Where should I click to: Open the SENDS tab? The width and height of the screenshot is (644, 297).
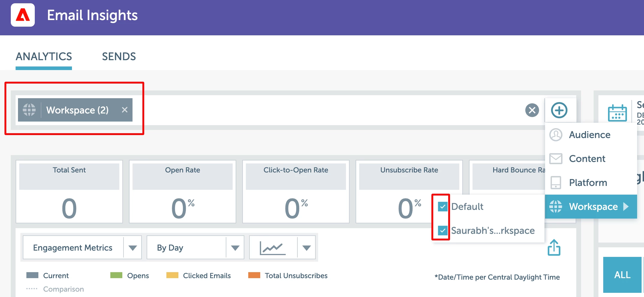pos(119,57)
